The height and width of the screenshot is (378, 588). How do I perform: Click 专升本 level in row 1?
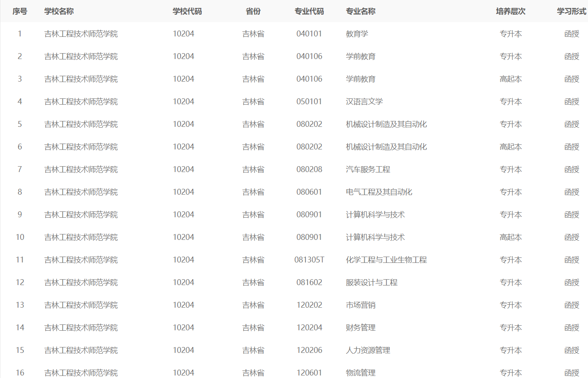click(x=511, y=34)
